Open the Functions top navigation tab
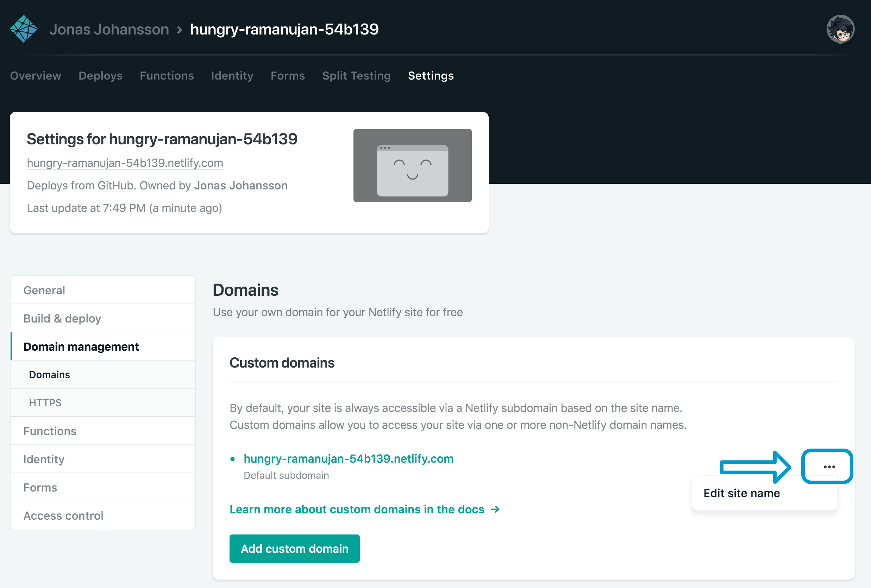Screen dimensions: 871x588 [167, 76]
